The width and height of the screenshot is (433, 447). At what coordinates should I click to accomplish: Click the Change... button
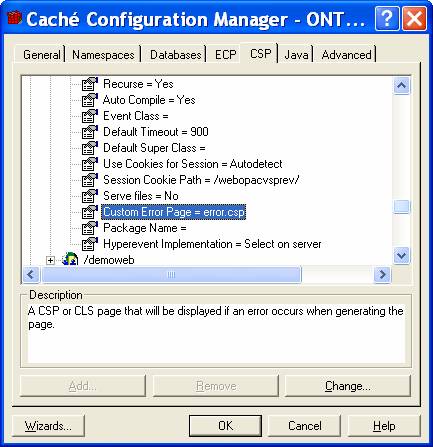[x=348, y=386]
